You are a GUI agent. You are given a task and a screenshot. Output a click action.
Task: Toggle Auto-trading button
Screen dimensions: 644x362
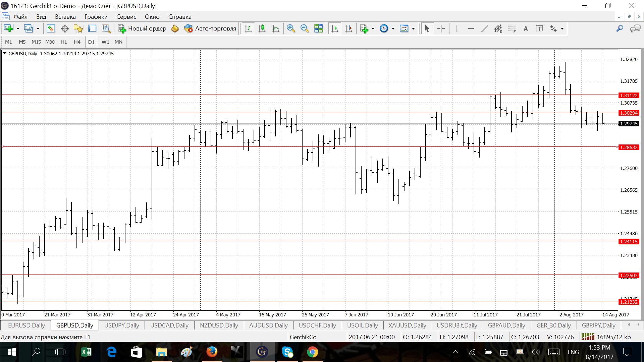pyautogui.click(x=210, y=29)
